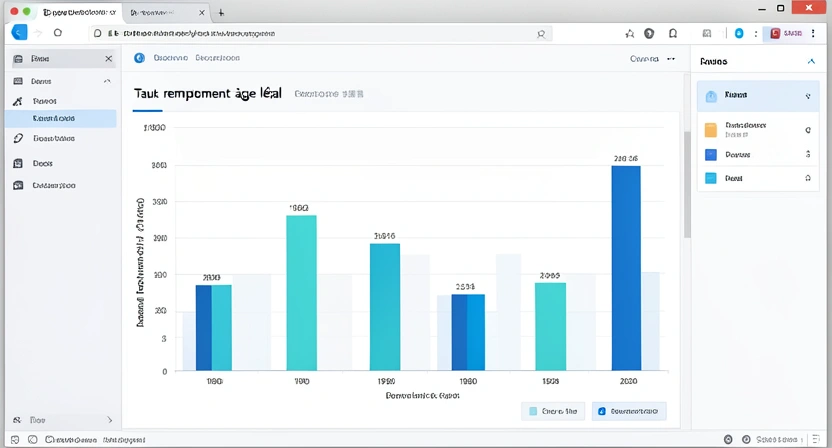Open a new browser tab with plus
Viewport: 832px width, 448px height.
coord(221,13)
